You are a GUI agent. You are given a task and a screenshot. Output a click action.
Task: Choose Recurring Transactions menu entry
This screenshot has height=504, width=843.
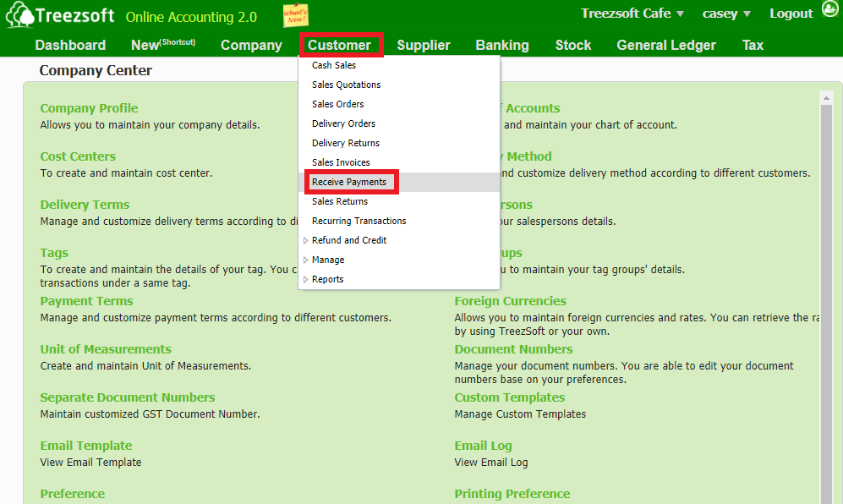[359, 221]
